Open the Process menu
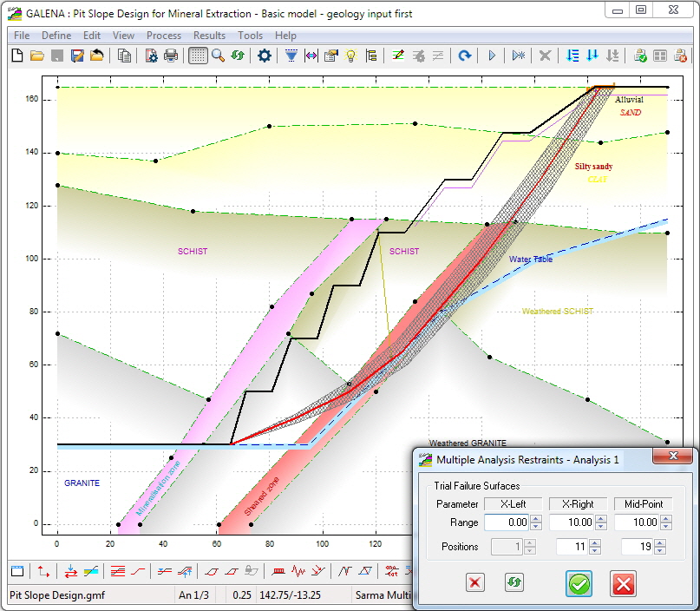 point(164,36)
